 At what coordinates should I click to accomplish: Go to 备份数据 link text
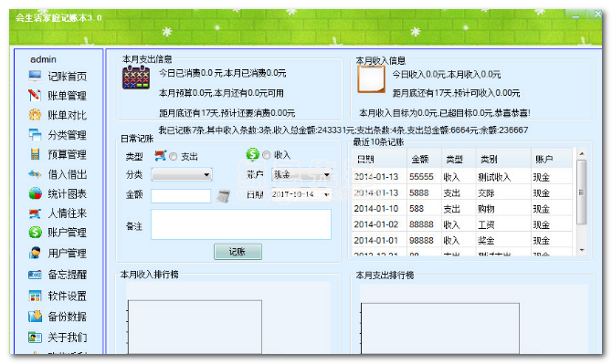(x=67, y=317)
